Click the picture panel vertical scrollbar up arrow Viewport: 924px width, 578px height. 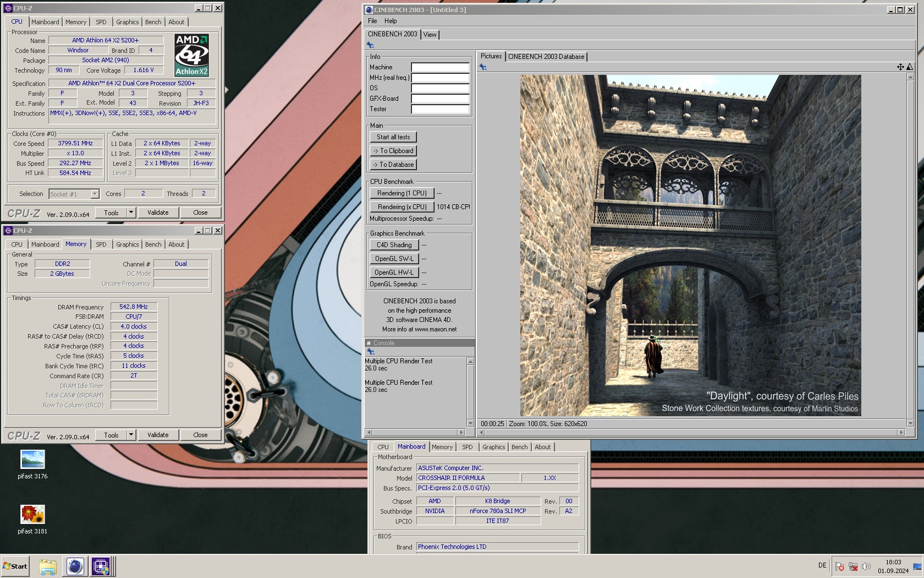coord(910,77)
